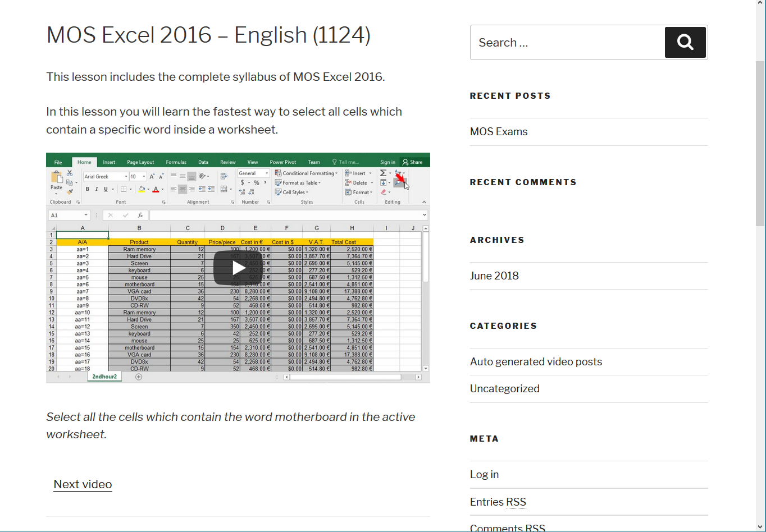
Task: Open the Format cells dropdown
Action: [x=359, y=192]
